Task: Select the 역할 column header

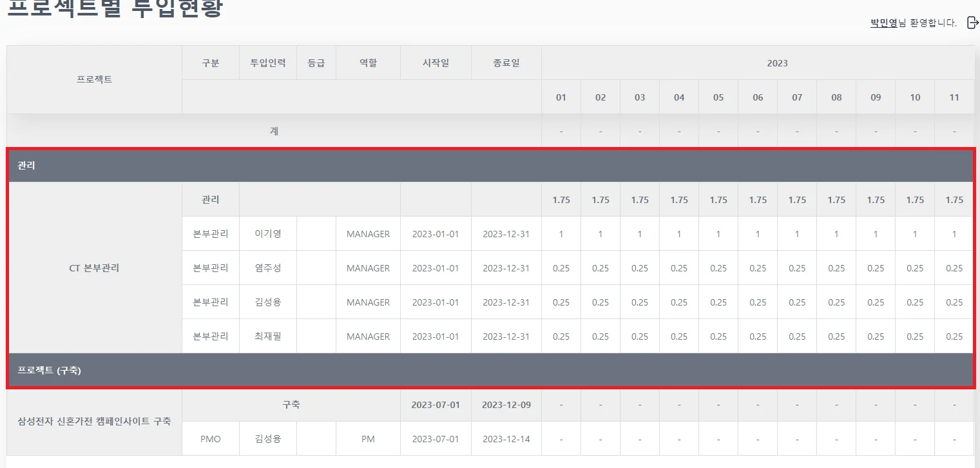Action: (368, 63)
